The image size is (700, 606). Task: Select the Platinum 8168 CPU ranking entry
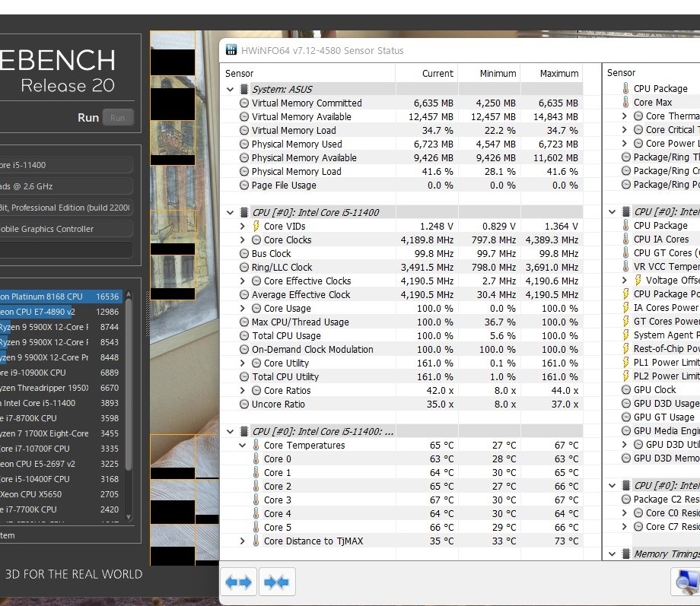point(61,297)
